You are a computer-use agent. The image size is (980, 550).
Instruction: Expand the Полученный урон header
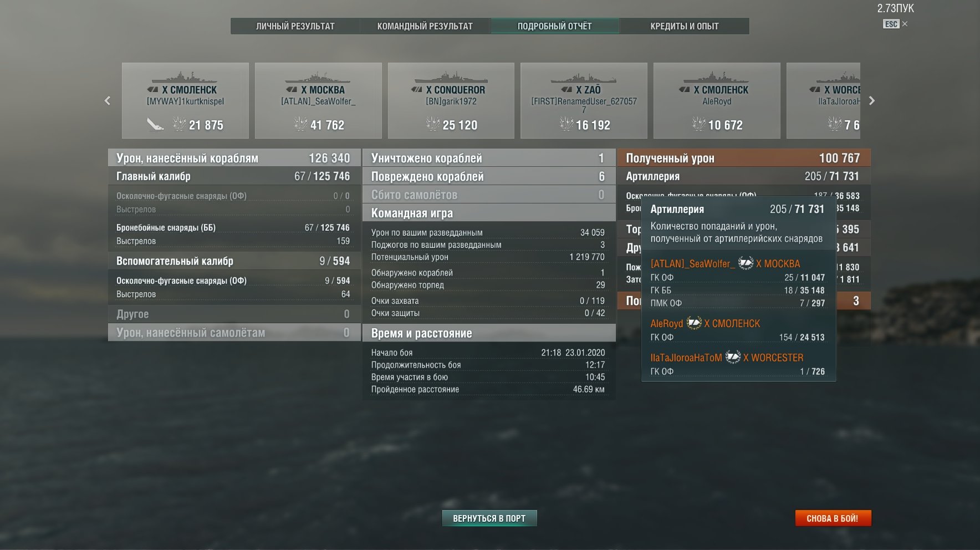(x=744, y=158)
